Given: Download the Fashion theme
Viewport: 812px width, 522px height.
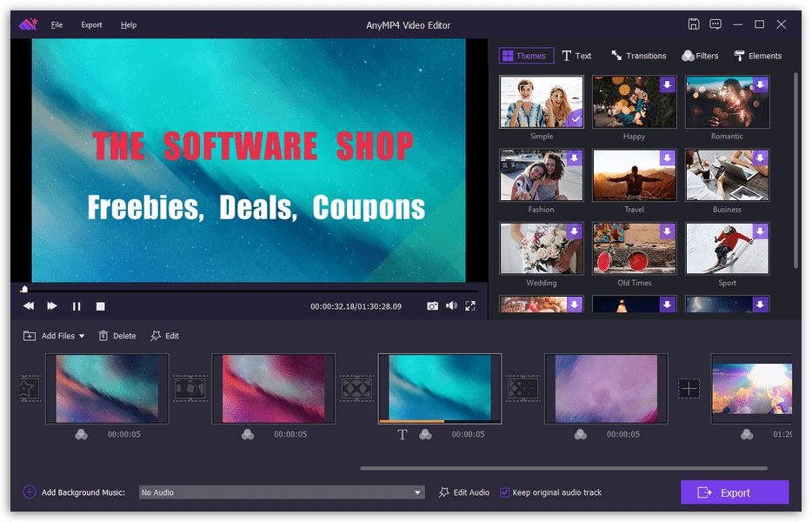Looking at the screenshot, I should coord(575,157).
